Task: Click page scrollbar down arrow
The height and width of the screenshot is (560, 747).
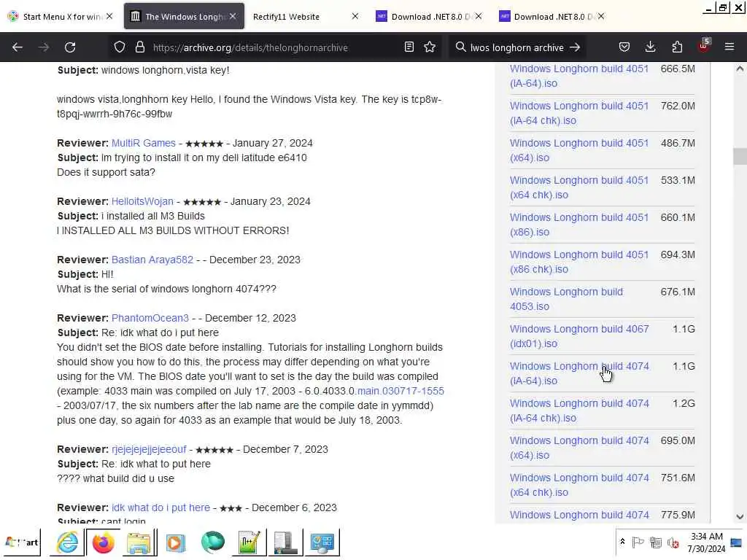Action: (740, 517)
